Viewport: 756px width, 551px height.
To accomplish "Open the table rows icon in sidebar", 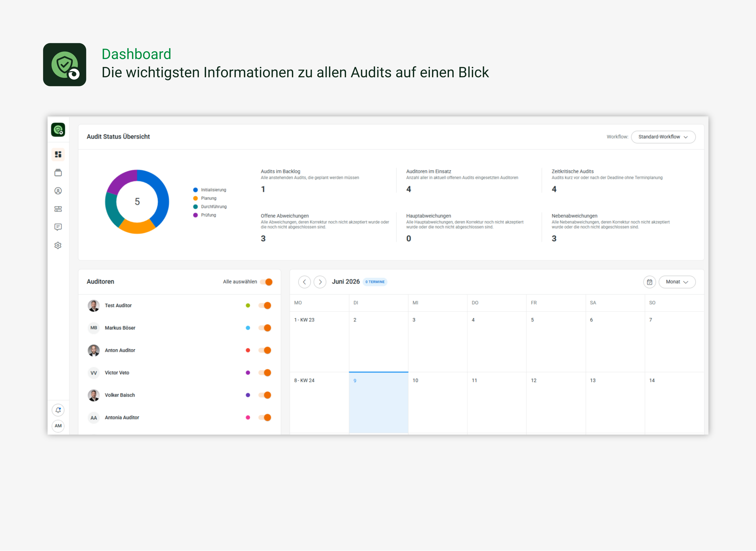I will pos(58,209).
